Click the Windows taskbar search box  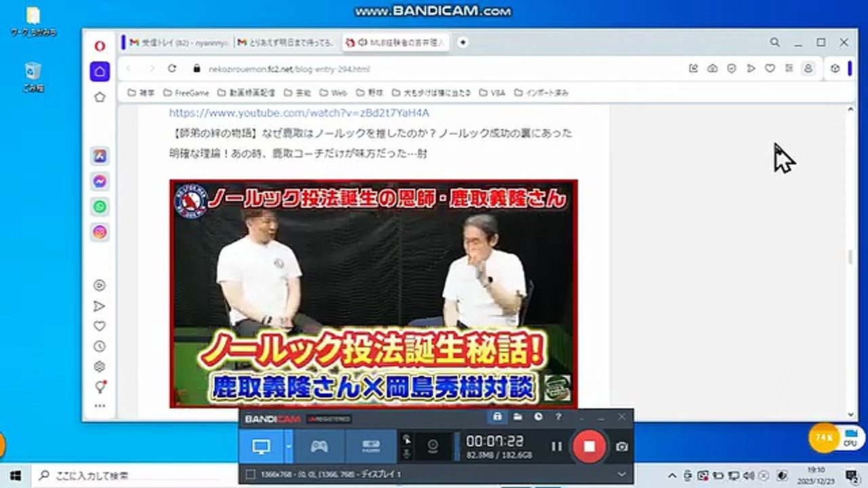pos(134,475)
